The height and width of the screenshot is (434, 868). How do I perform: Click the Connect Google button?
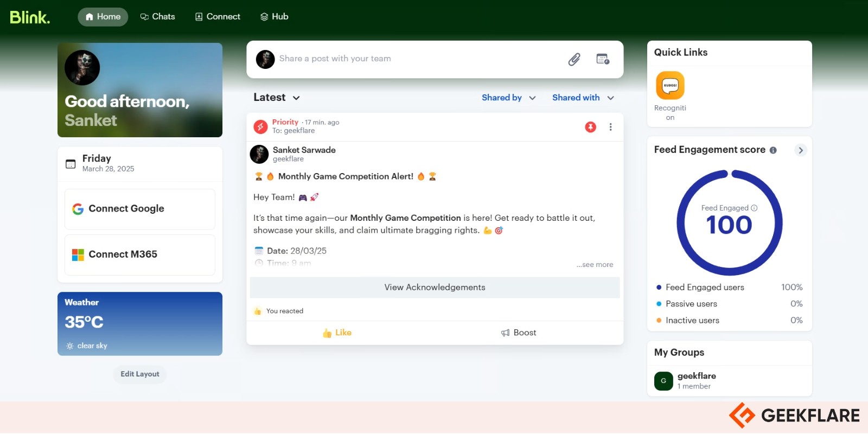[140, 209]
